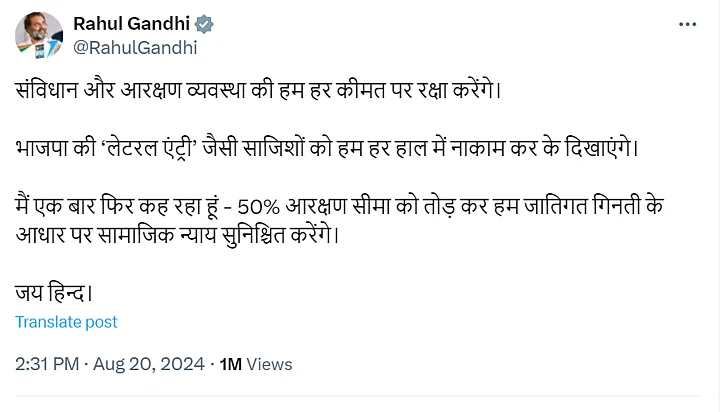Click the "जय हिन्द।" closing line
720x412 pixels.
tap(54, 294)
